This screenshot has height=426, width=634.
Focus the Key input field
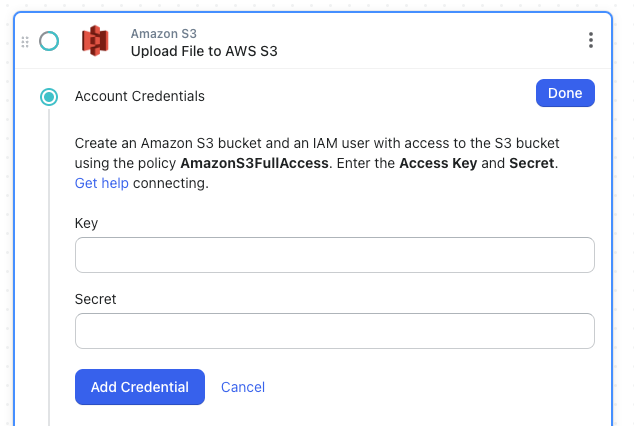click(x=334, y=255)
